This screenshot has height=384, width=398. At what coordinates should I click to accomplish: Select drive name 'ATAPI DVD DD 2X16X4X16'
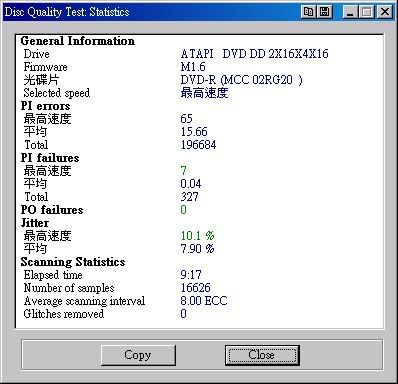click(x=254, y=54)
